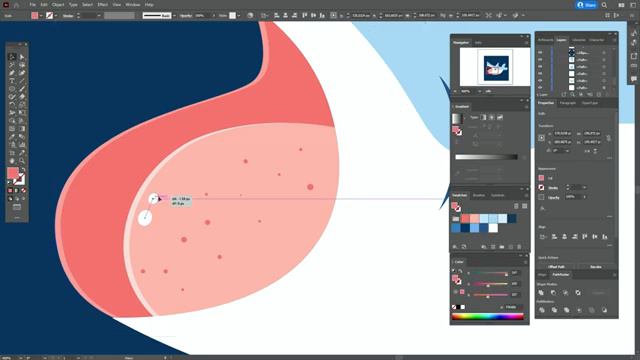Toggle Constrain Width and Height Proportions link
The width and height of the screenshot is (640, 360).
[608, 138]
